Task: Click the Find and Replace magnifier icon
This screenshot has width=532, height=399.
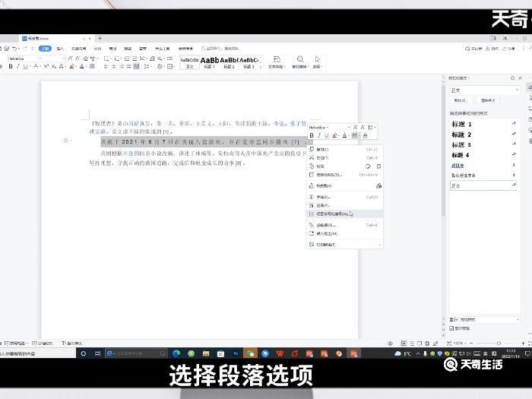Action: 300,59
